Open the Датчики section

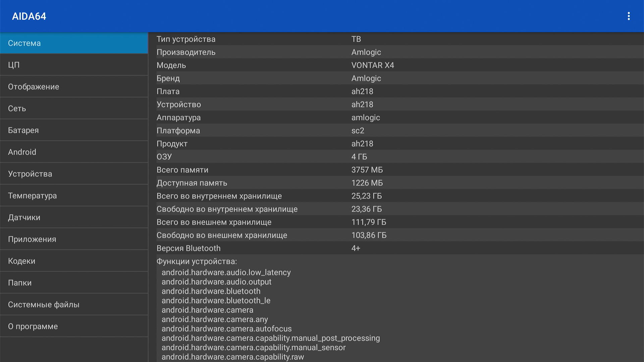click(x=74, y=218)
